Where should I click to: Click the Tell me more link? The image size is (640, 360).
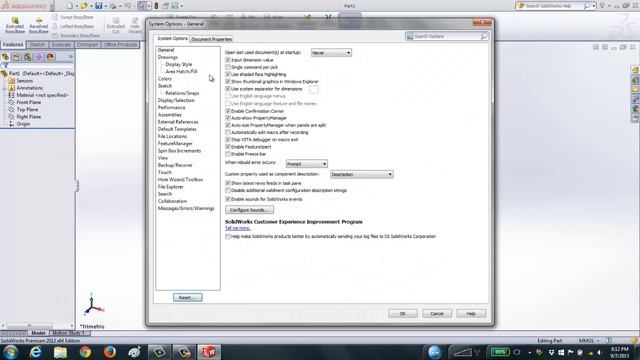238,228
